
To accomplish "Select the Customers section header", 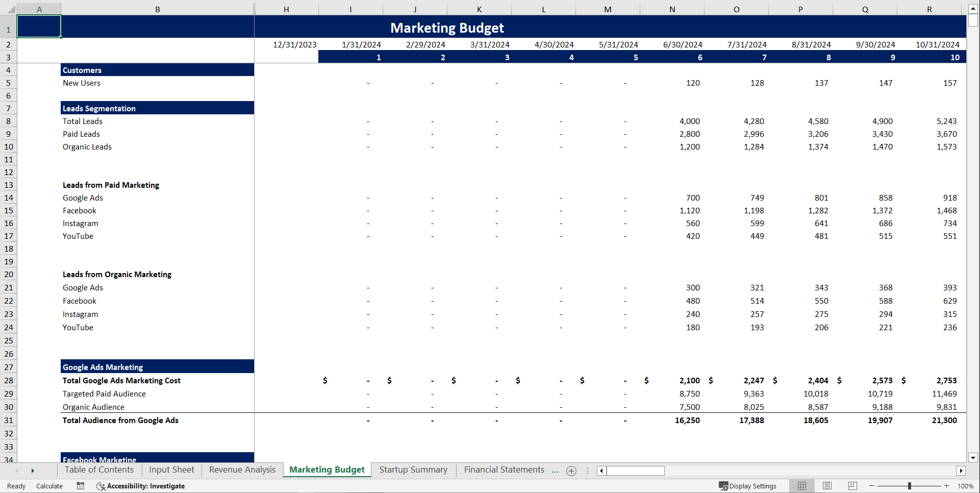I will click(157, 70).
